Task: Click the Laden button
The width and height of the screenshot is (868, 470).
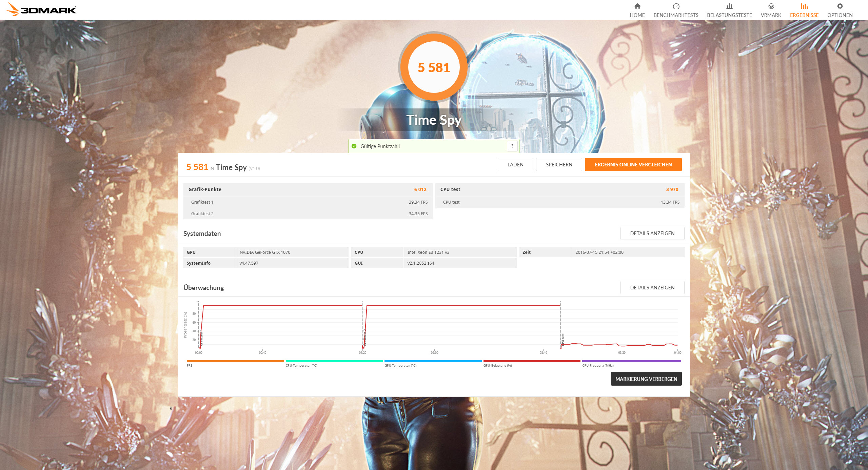Action: tap(515, 165)
